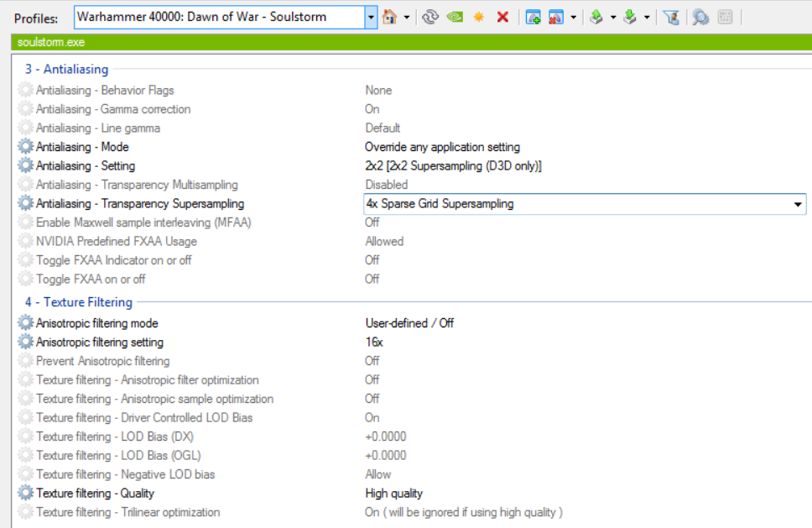Restore profile to NVIDIA defaults (green logo)
812x528 pixels.
(x=455, y=17)
